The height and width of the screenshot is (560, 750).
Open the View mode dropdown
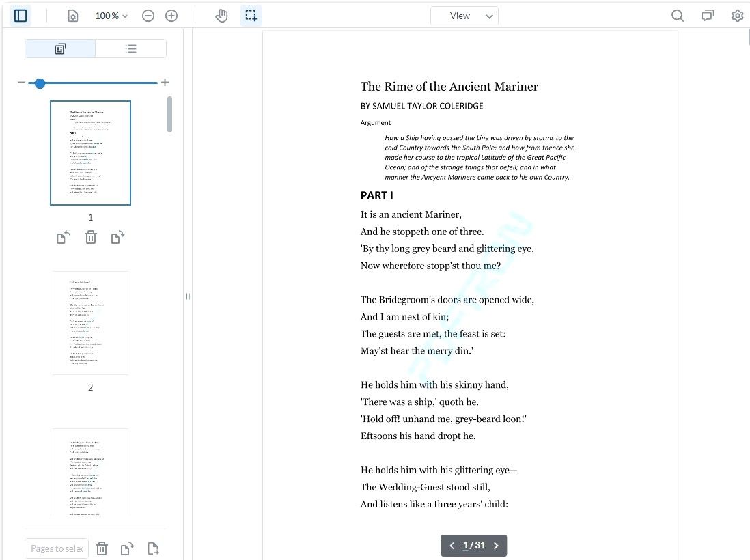pyautogui.click(x=464, y=15)
